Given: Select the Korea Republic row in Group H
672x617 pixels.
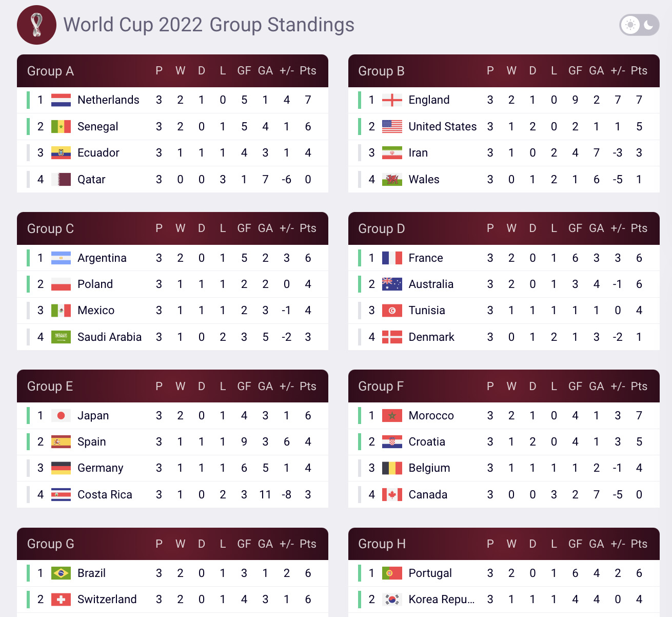Looking at the screenshot, I should (504, 599).
